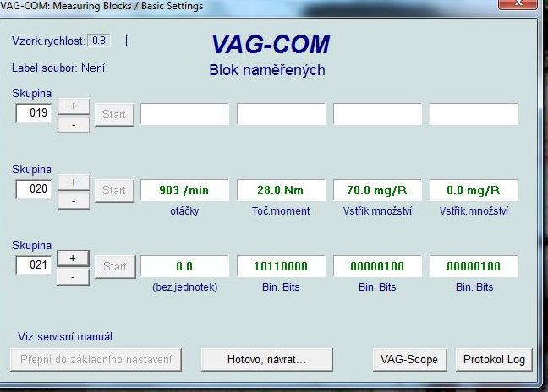This screenshot has height=392, width=548.
Task: Click the Start button for group 021
Action: point(115,267)
